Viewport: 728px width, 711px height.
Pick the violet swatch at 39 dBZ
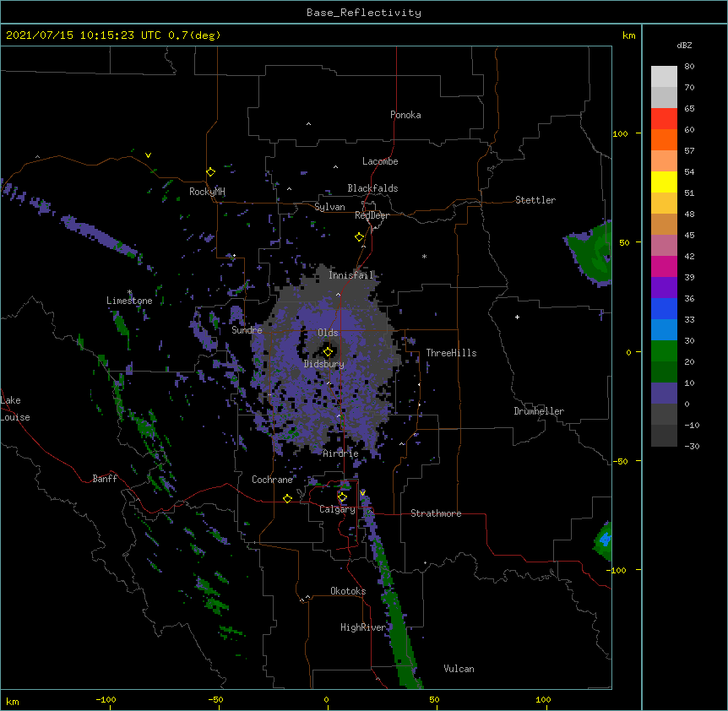tap(664, 288)
